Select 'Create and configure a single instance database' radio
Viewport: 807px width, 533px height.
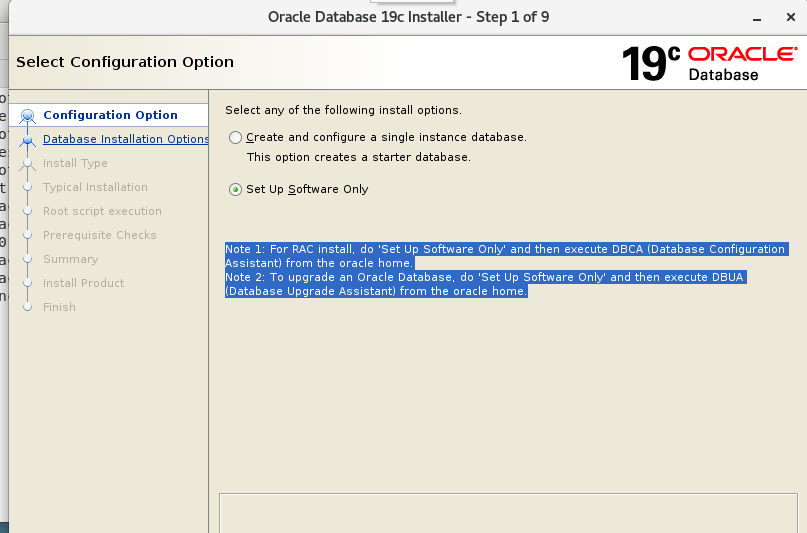point(235,137)
